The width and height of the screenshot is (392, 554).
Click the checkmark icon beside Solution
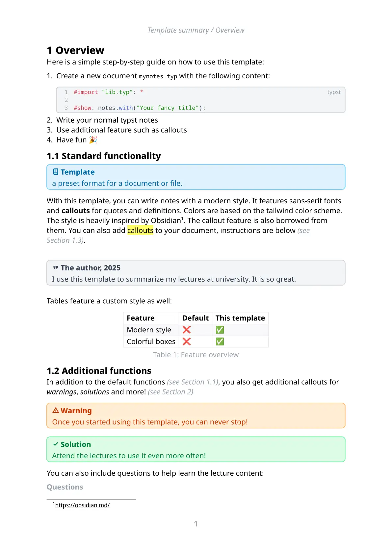(x=56, y=444)
